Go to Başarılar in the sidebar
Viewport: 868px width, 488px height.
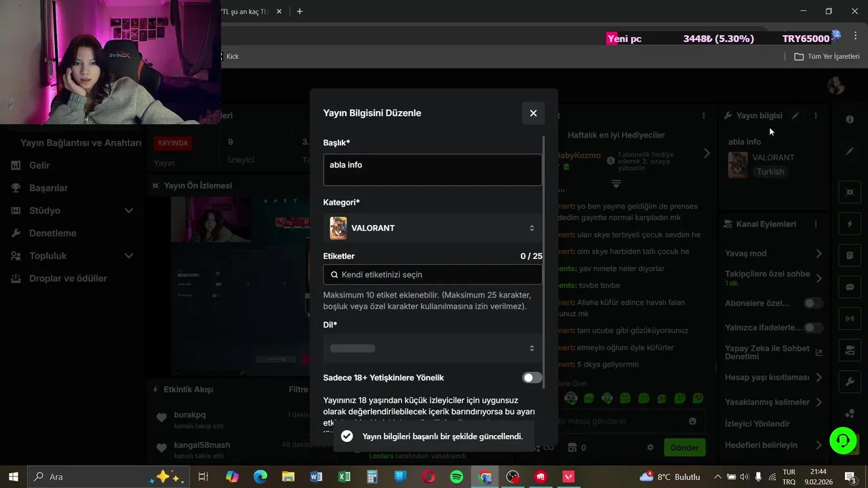48,188
